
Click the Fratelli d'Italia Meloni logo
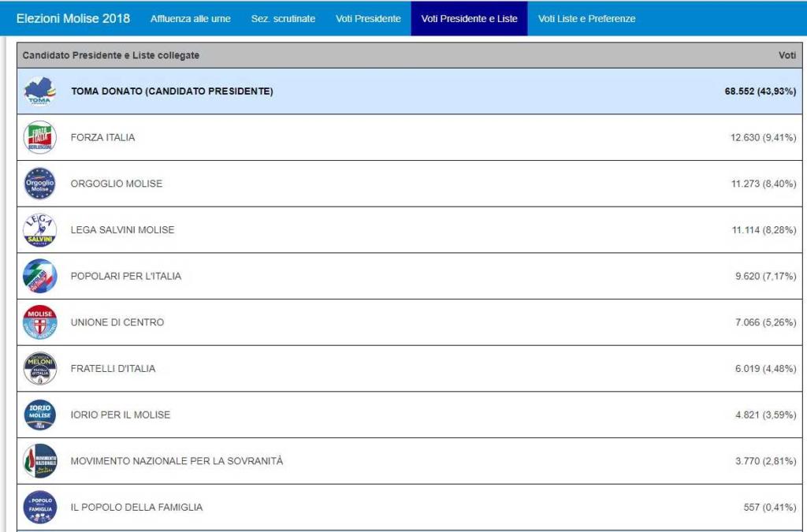click(x=39, y=368)
